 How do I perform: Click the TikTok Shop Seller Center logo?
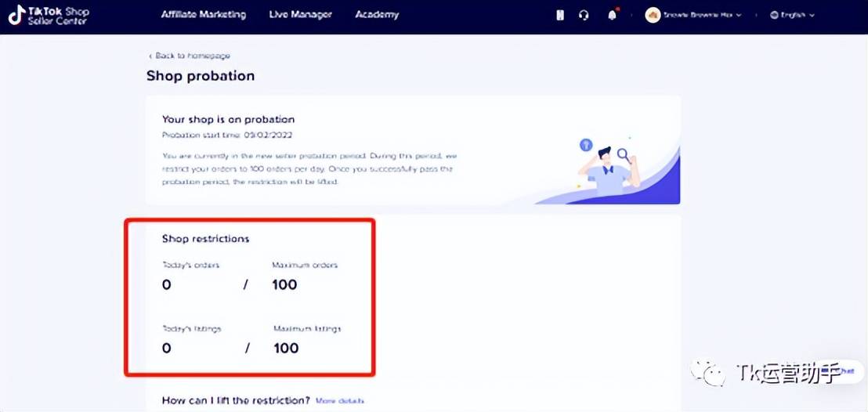click(x=49, y=16)
